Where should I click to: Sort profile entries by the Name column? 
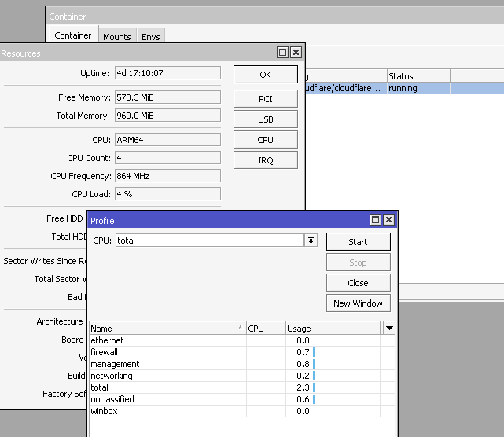point(165,328)
